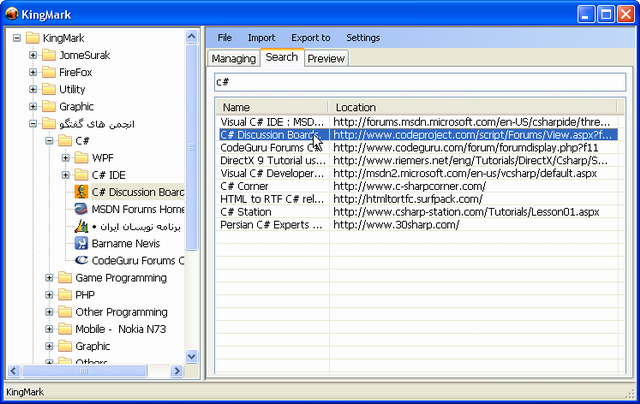Expand the JomeSurak folder
640x404 pixels.
33,55
